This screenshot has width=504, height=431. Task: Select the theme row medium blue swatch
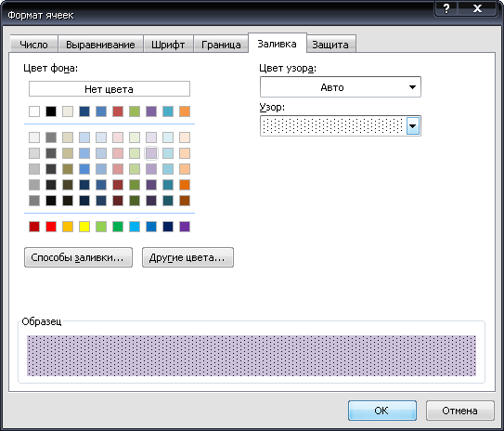click(101, 111)
